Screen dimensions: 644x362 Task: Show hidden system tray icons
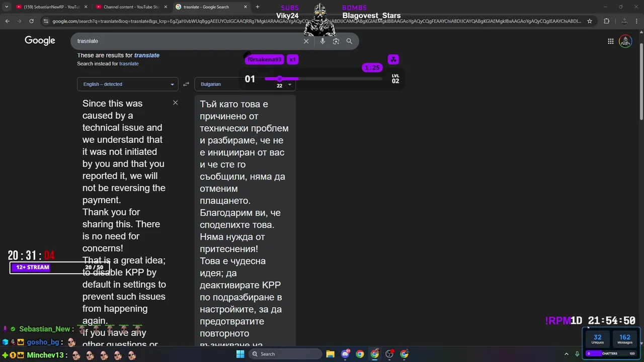(566, 354)
